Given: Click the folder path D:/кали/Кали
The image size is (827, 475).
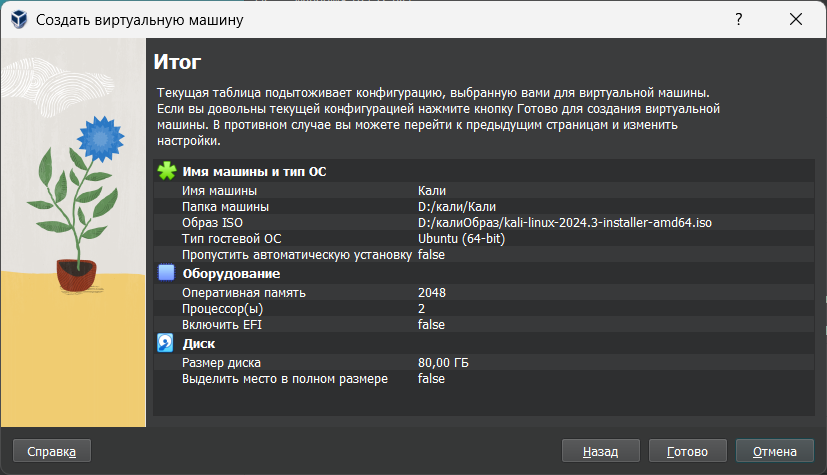Looking at the screenshot, I should [x=457, y=207].
